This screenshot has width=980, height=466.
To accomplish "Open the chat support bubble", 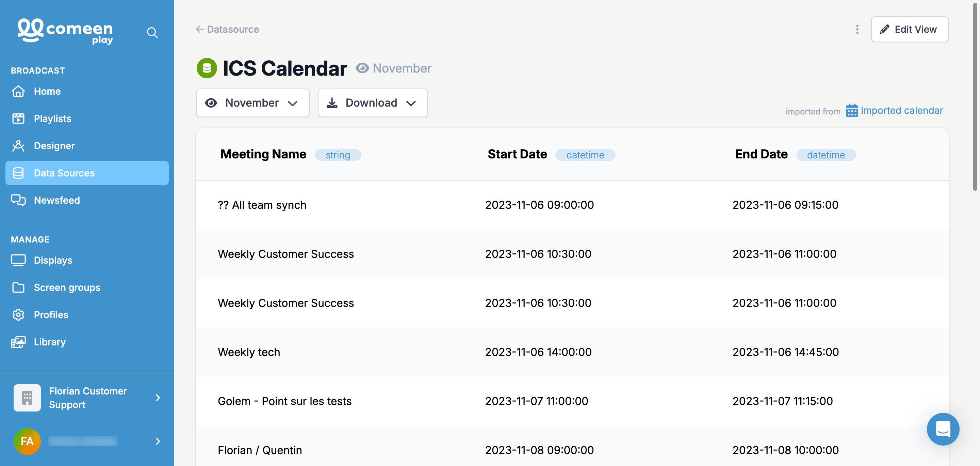I will point(943,429).
